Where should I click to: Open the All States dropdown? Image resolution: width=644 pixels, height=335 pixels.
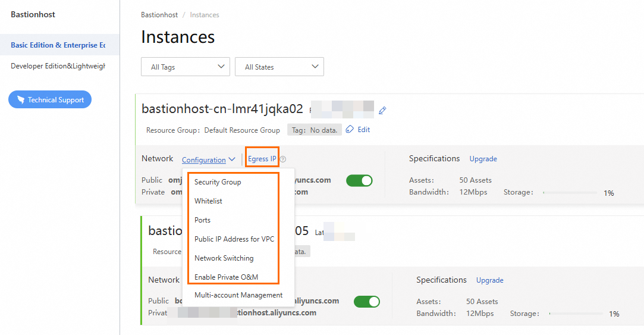[279, 67]
